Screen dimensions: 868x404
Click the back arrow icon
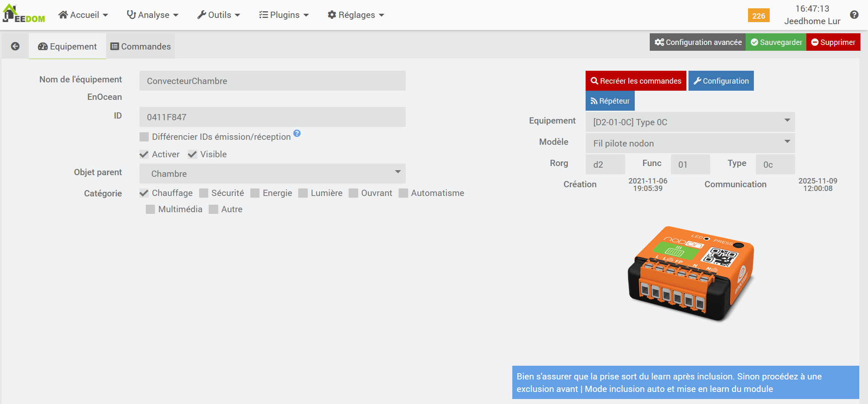[15, 46]
